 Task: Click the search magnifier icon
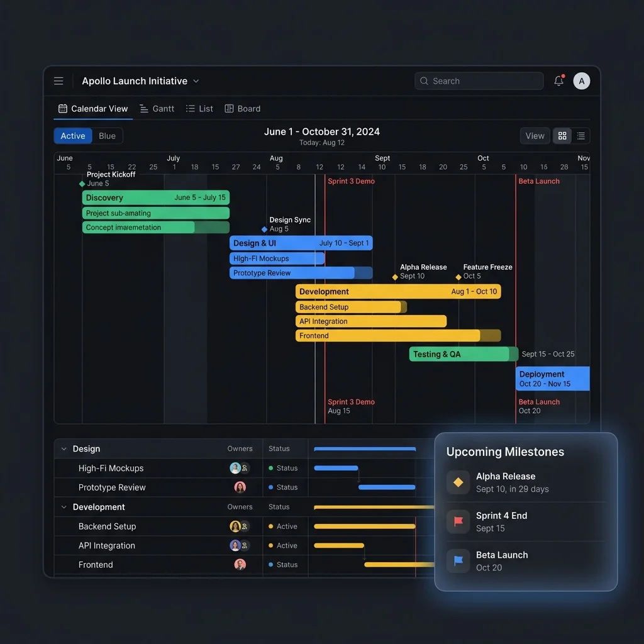pos(424,81)
